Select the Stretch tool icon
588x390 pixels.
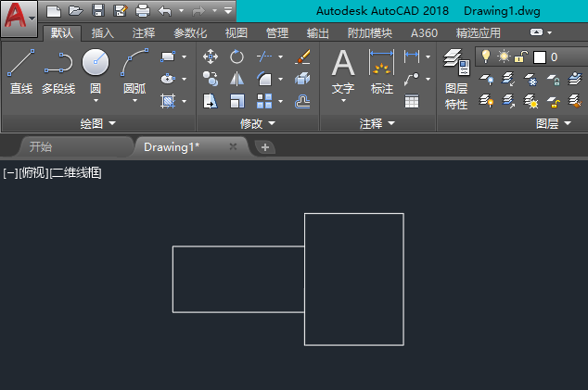(210, 101)
